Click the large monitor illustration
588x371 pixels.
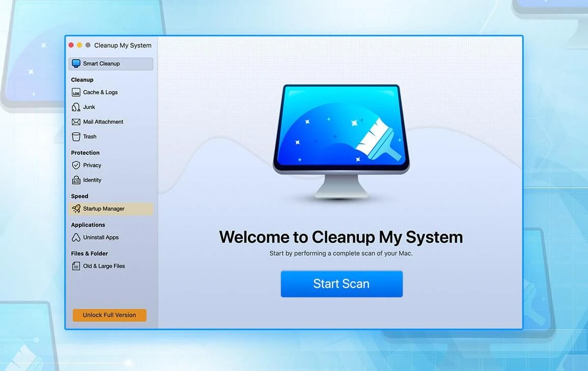341,142
